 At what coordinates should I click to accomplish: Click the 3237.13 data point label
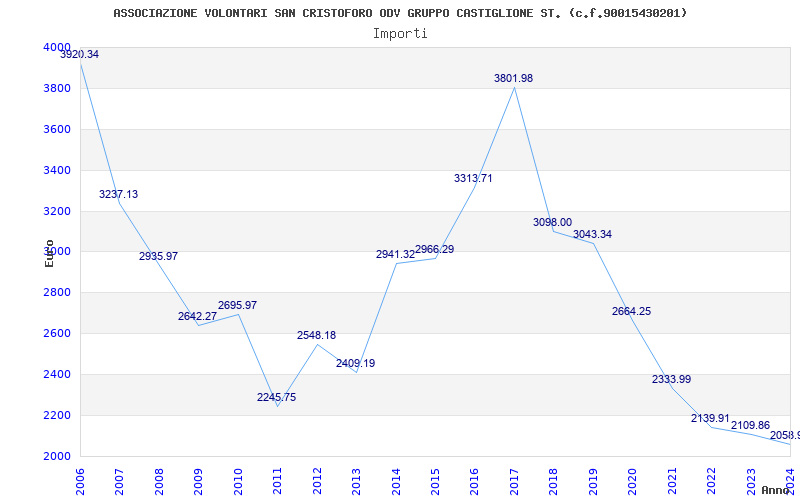[118, 194]
